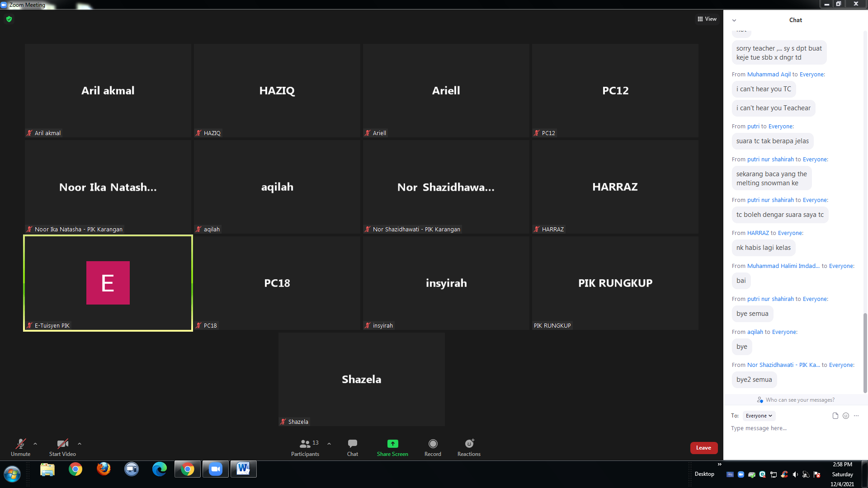The height and width of the screenshot is (488, 868).
Task: Click the green encryption shield icon
Action: point(9,19)
